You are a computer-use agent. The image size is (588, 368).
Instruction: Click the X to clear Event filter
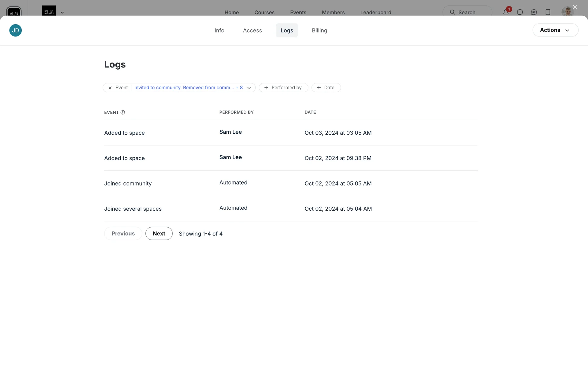(x=110, y=88)
